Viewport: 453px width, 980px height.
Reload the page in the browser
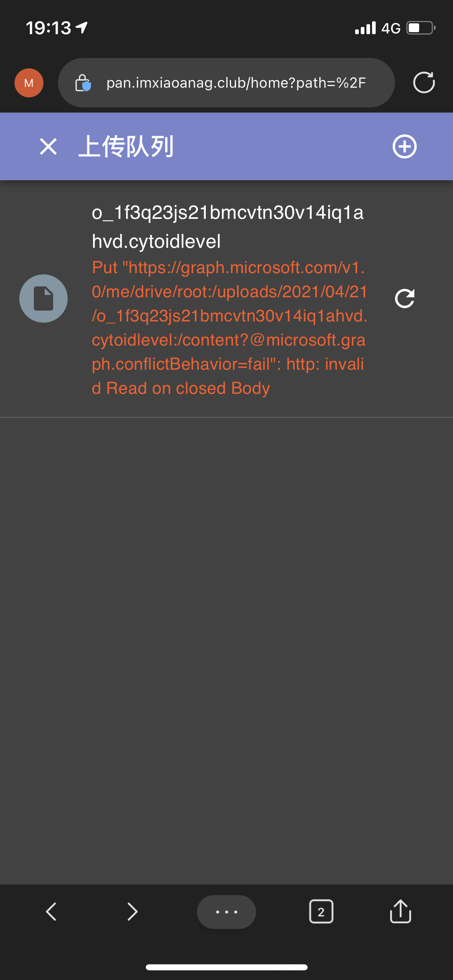pos(424,82)
